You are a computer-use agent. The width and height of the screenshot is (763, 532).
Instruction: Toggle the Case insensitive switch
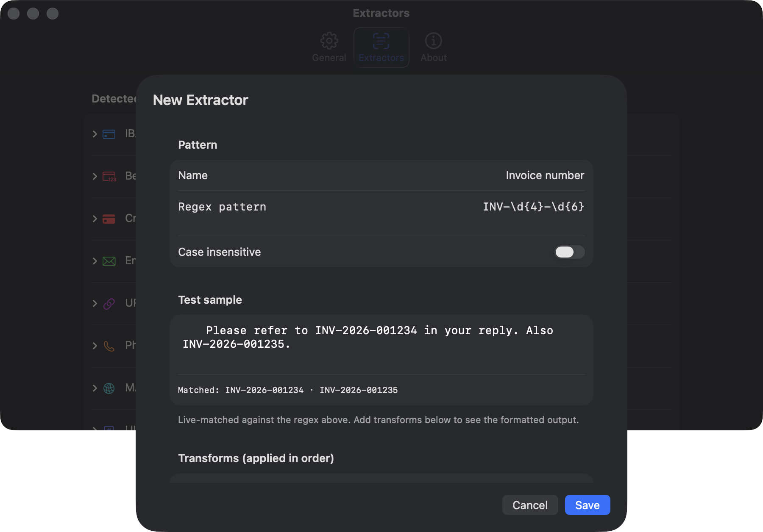tap(569, 252)
